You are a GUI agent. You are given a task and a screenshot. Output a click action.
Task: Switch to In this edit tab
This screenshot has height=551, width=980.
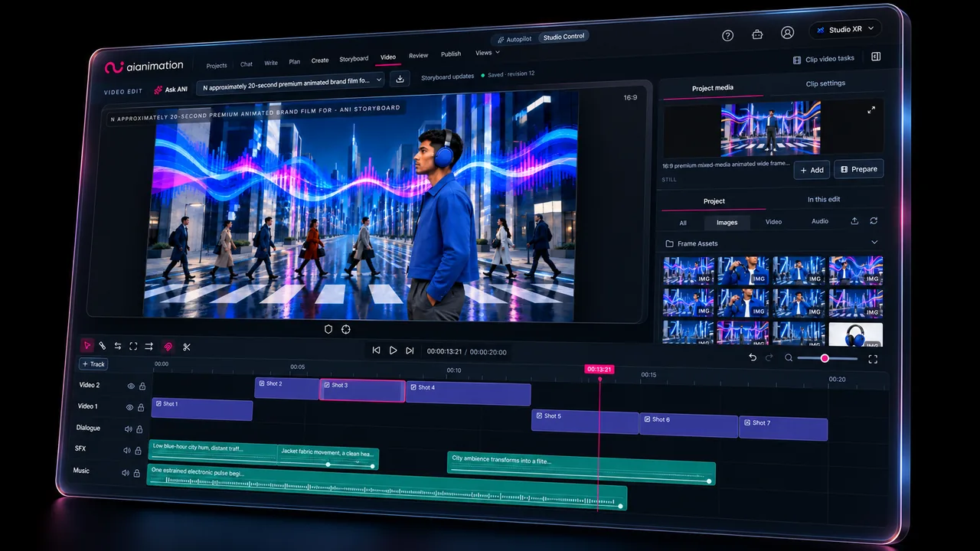824,199
